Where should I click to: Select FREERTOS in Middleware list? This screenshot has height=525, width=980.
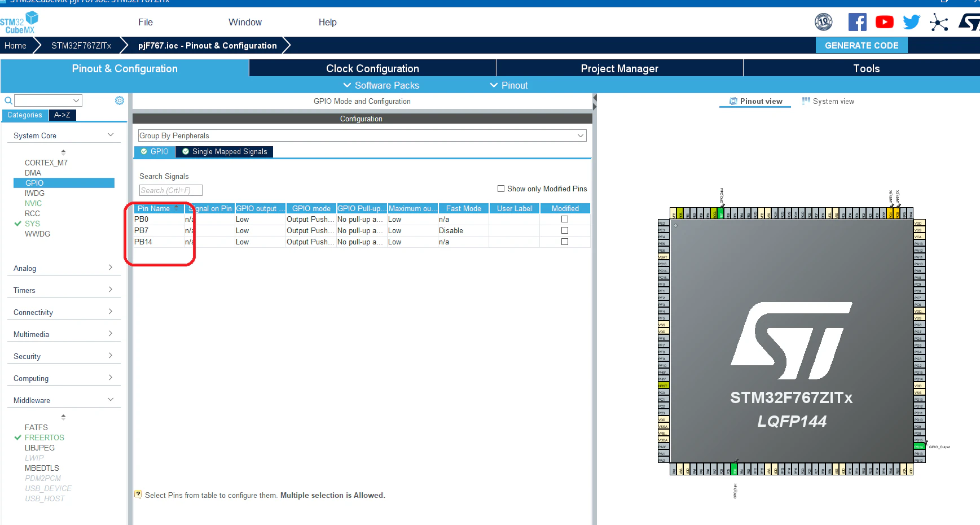44,438
